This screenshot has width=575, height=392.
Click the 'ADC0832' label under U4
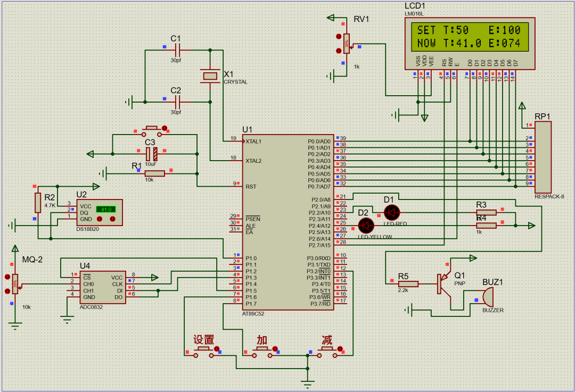[x=92, y=307]
